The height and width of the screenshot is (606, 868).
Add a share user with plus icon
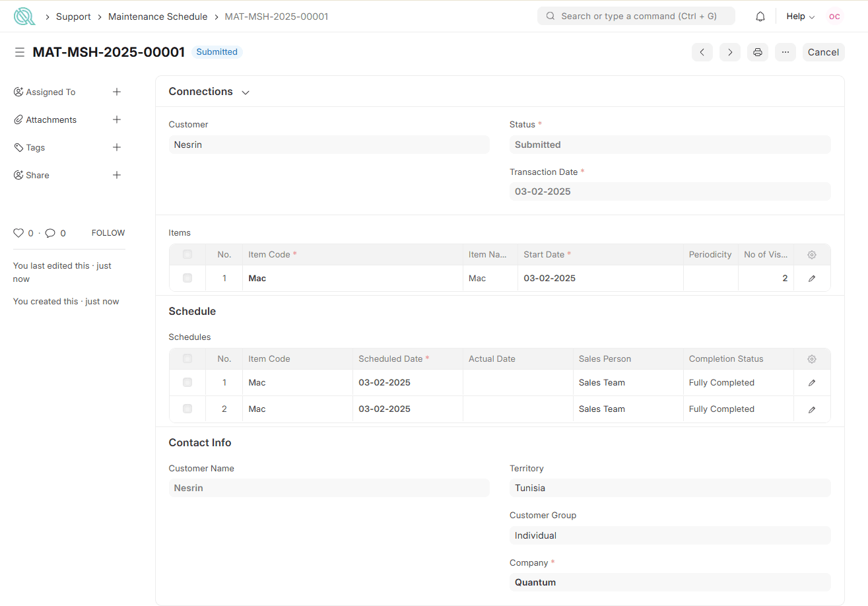pos(117,175)
